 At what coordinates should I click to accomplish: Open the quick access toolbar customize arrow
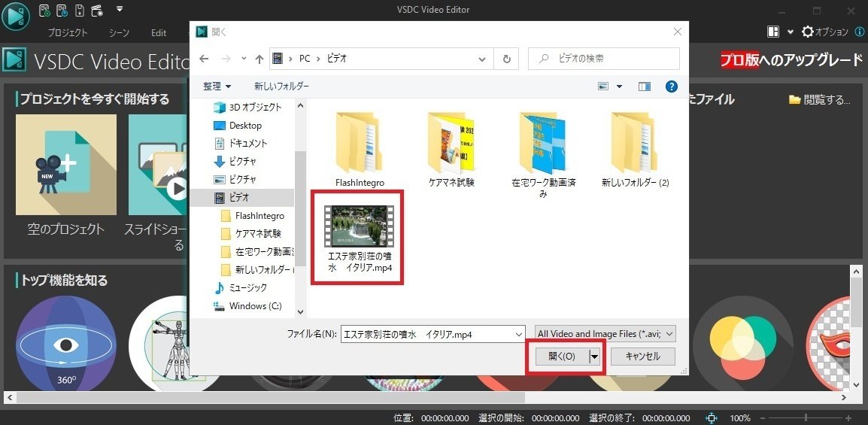coord(120,9)
